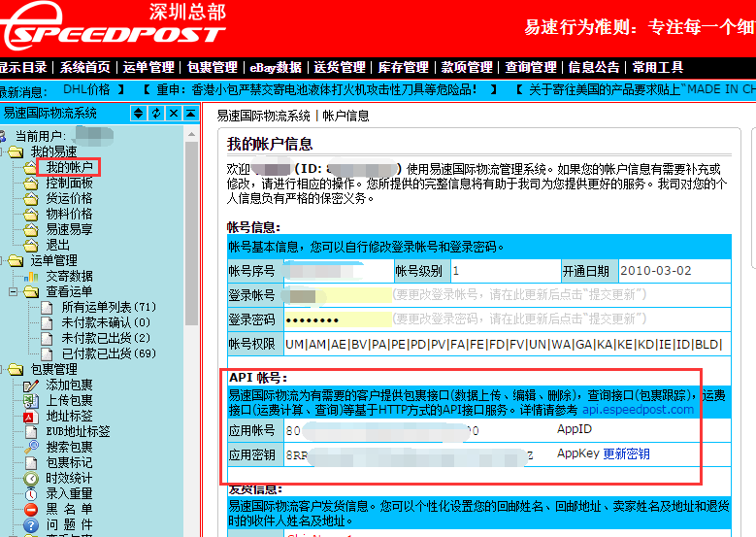The image size is (756, 537).
Task: Open 交寄数据 tree item
Action: coord(70,276)
